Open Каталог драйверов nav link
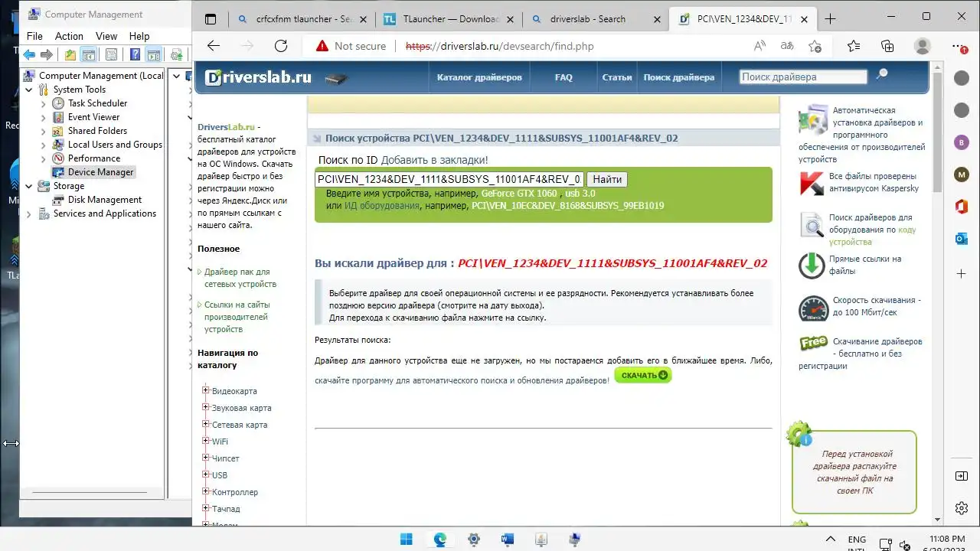 pos(479,77)
